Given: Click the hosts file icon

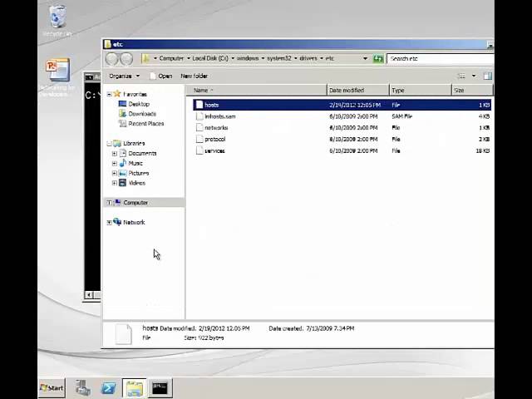Looking at the screenshot, I should point(199,105).
